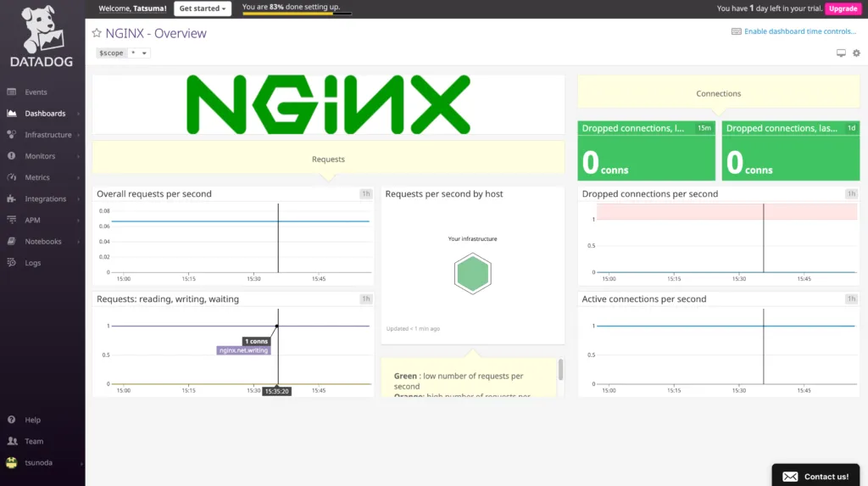Open the Metrics sidebar item

(37, 177)
